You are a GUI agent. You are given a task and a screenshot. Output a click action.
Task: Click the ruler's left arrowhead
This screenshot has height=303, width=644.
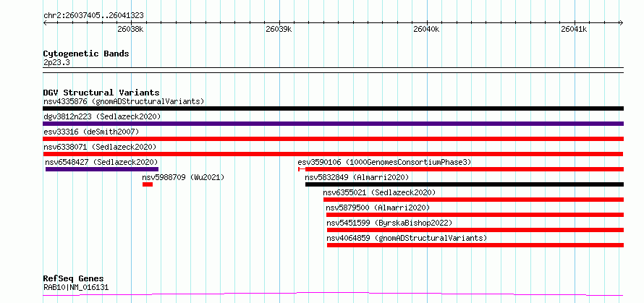click(45, 22)
